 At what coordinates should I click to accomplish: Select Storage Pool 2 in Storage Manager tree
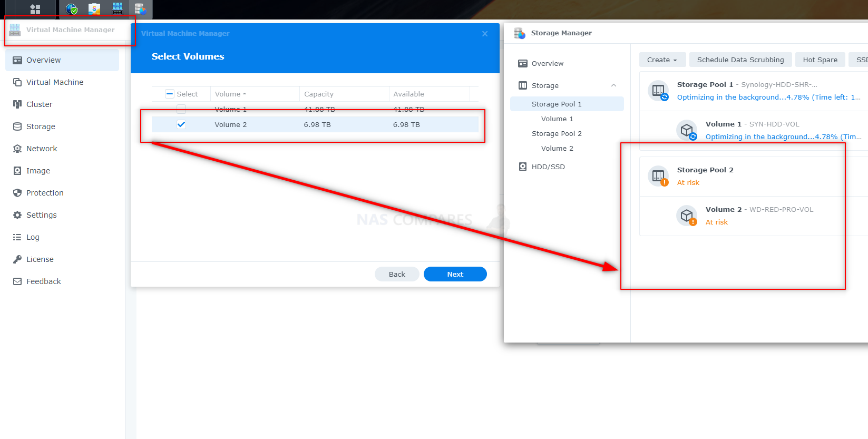567,133
